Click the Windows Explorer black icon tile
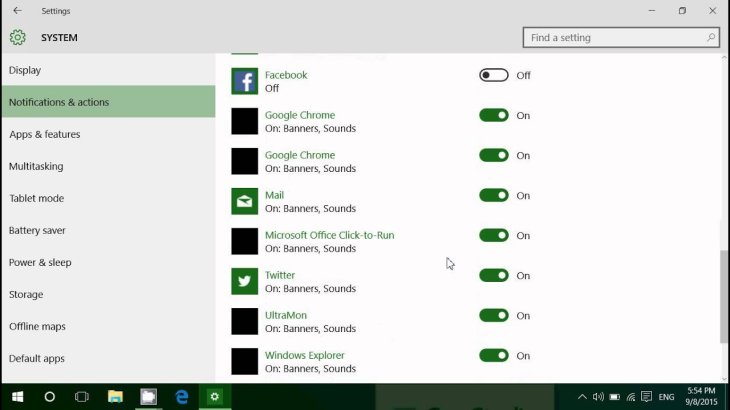 pos(244,361)
